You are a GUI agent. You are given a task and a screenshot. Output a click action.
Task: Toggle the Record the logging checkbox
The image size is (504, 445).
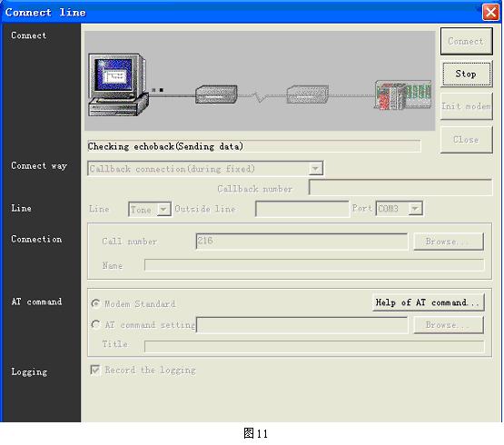(x=95, y=370)
